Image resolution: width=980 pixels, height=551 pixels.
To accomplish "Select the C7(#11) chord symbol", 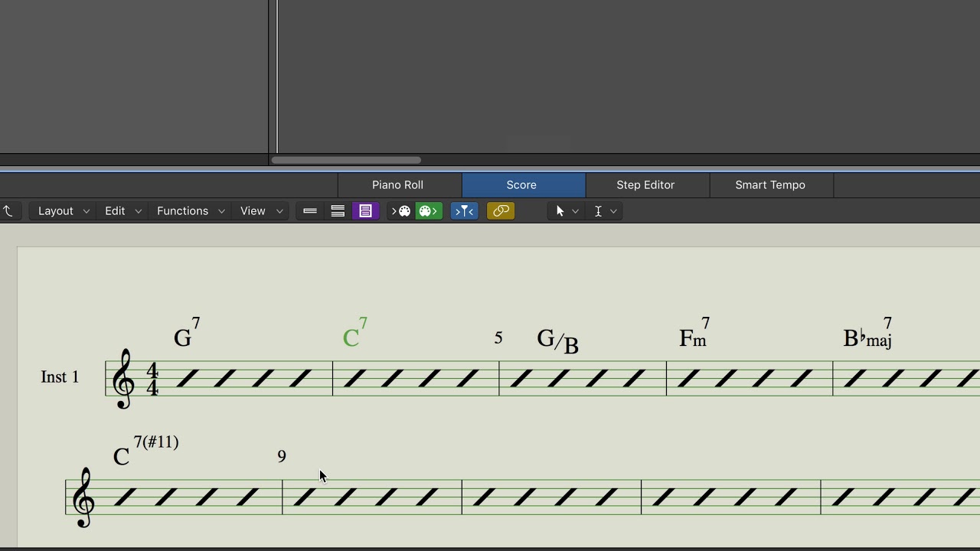I will 145,451.
